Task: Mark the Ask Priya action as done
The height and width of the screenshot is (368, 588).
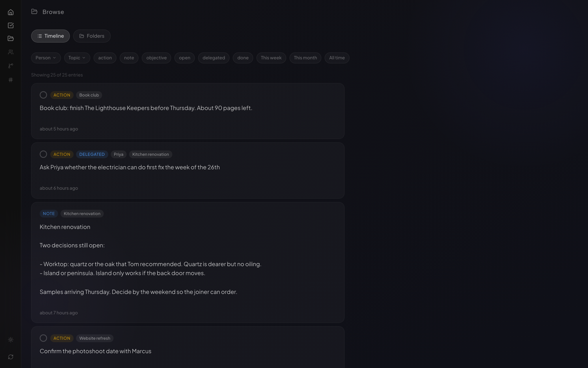Action: pos(43,154)
